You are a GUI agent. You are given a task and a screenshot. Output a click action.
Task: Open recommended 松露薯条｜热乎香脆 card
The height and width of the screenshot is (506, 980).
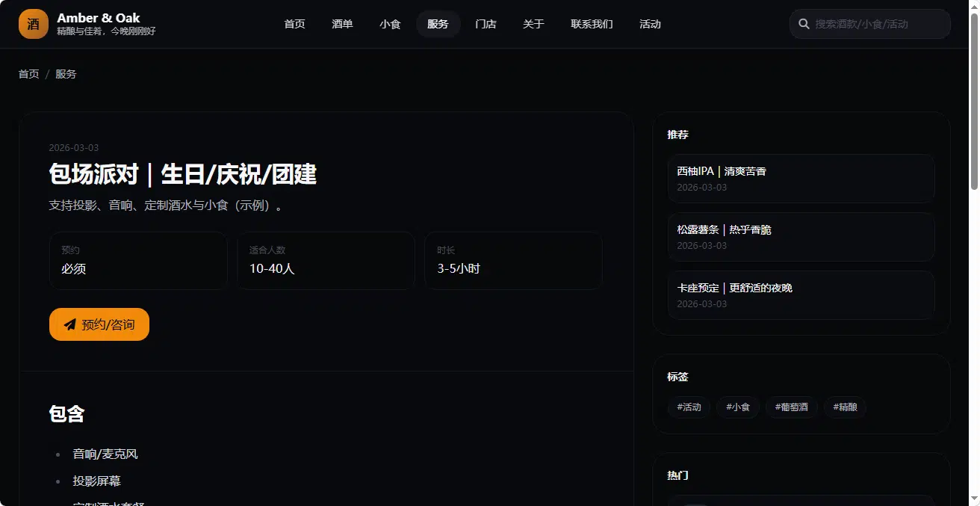click(x=801, y=237)
